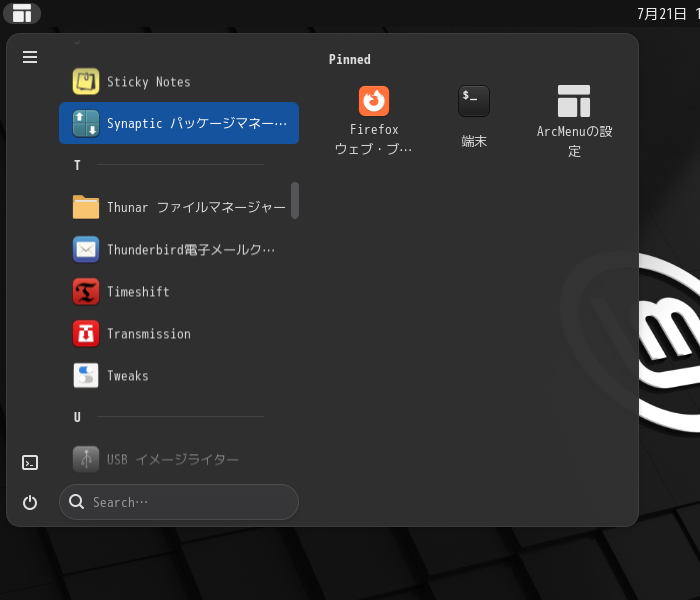Select the Transmission label
This screenshot has width=700, height=600.
149,333
